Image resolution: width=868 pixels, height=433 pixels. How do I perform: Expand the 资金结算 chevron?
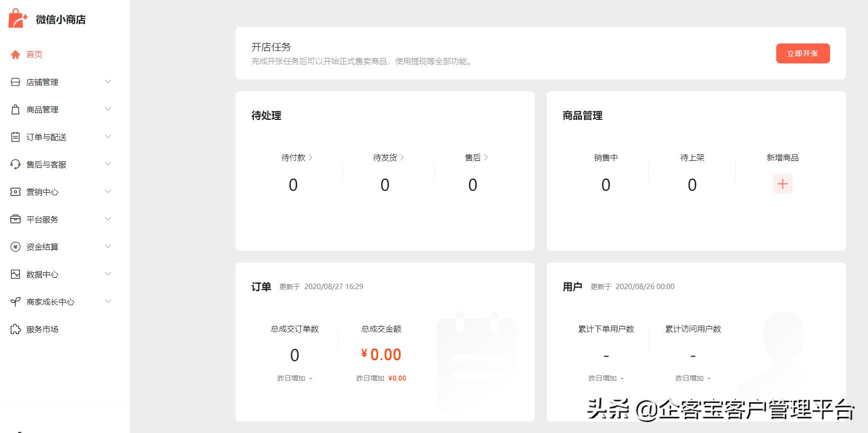click(x=108, y=246)
